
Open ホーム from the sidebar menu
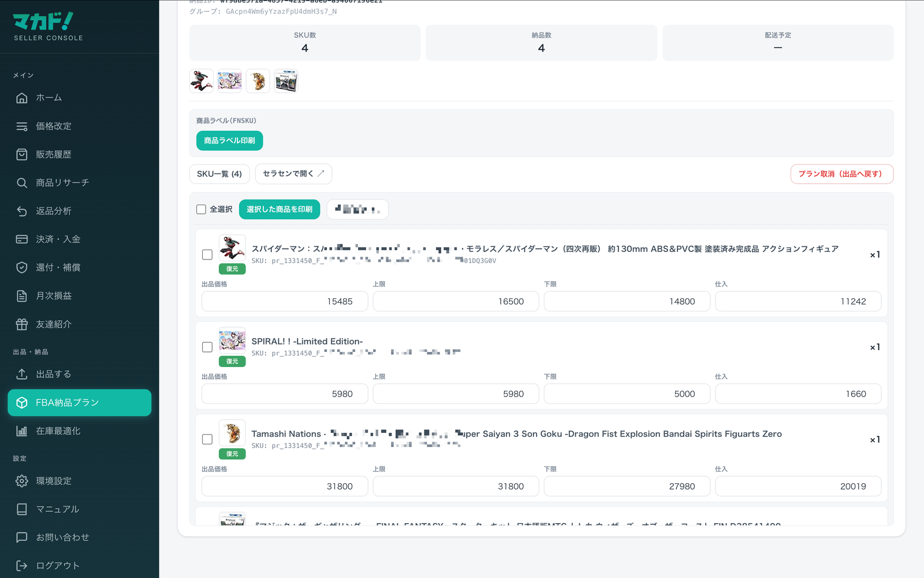(79, 98)
